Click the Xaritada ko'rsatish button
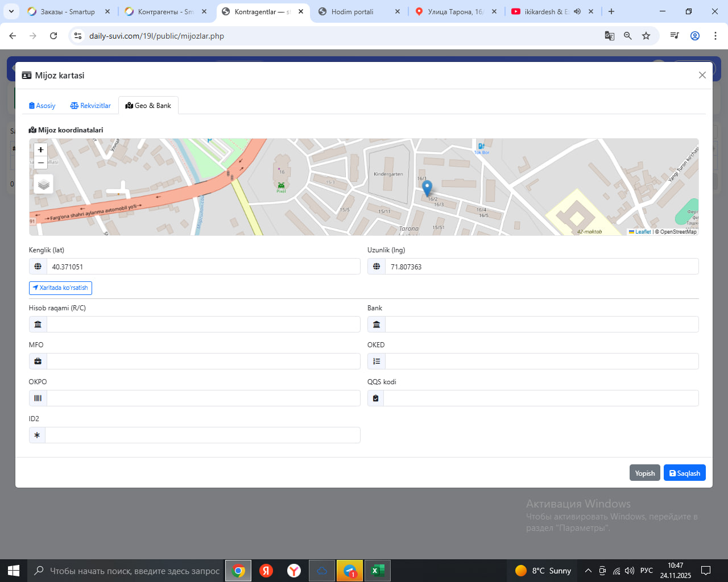 coord(60,288)
